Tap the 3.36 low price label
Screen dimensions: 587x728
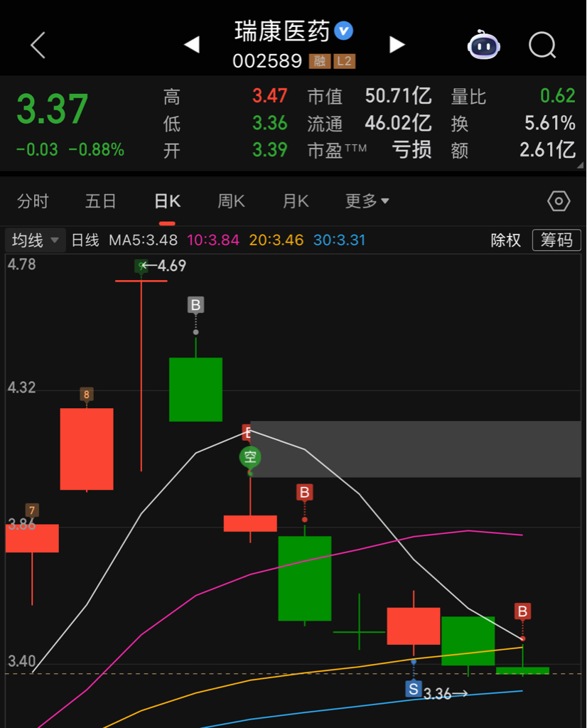coord(437,694)
